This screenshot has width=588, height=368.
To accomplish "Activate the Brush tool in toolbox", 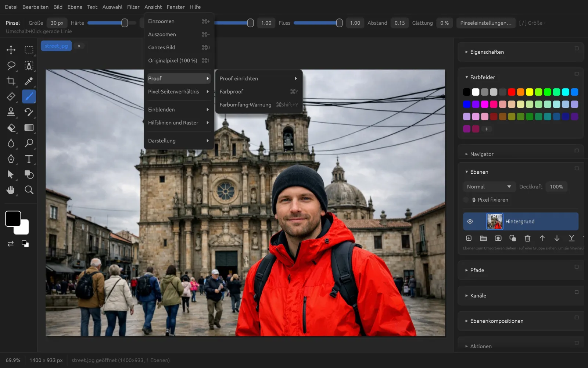I will pyautogui.click(x=29, y=96).
